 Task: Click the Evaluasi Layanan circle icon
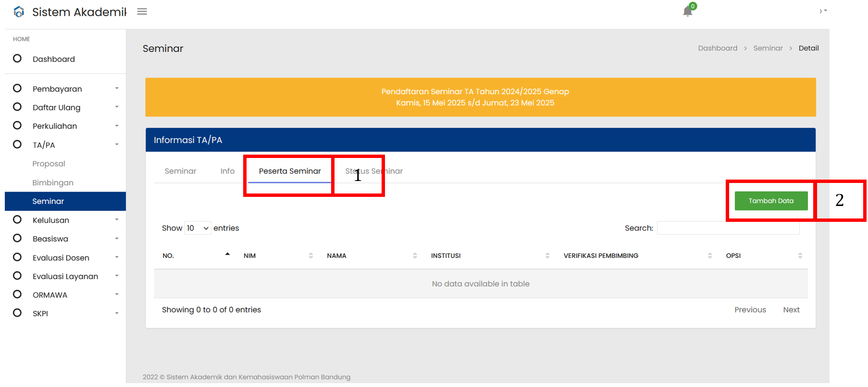click(17, 276)
